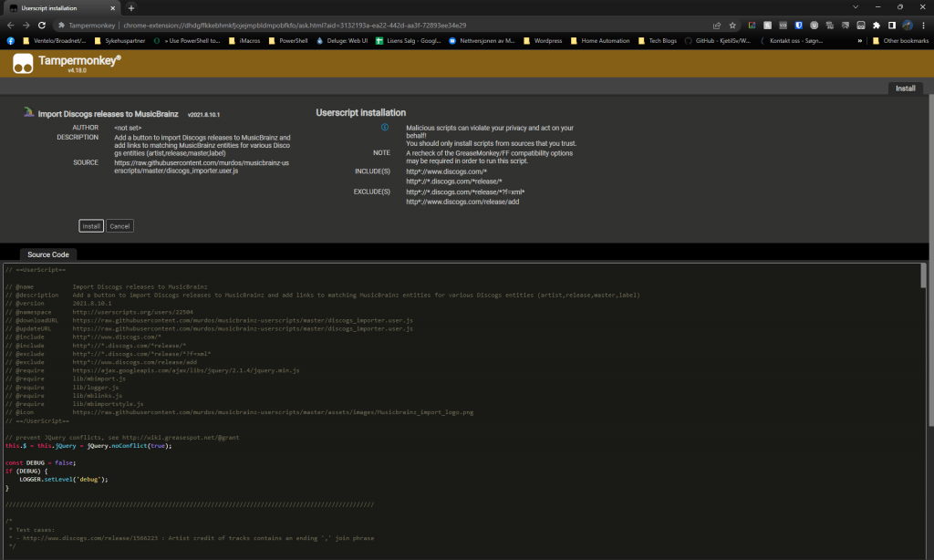Open the PowerShell bookmark folder
This screenshot has width=934, height=560.
coord(288,41)
